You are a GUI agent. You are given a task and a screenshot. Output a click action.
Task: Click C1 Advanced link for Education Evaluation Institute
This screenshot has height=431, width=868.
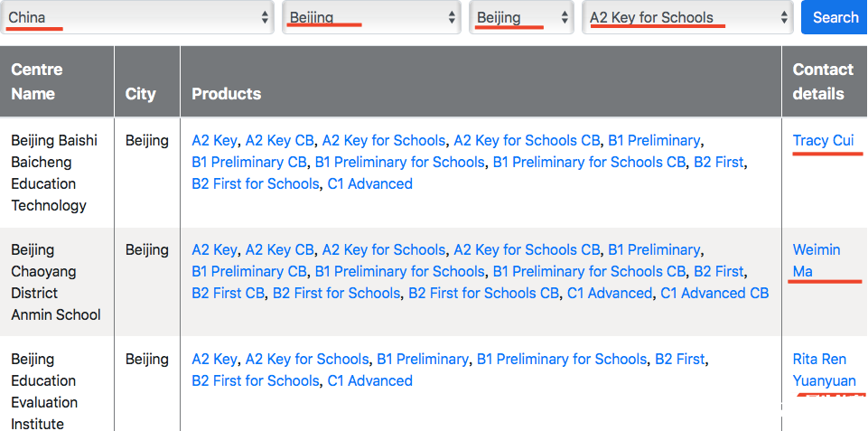click(369, 380)
